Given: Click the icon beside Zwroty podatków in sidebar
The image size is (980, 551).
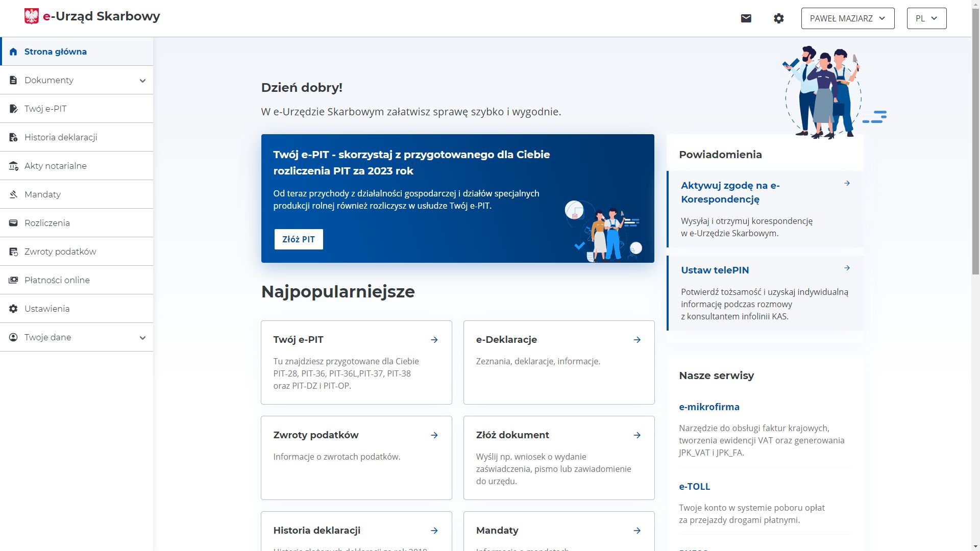Looking at the screenshot, I should tap(13, 252).
